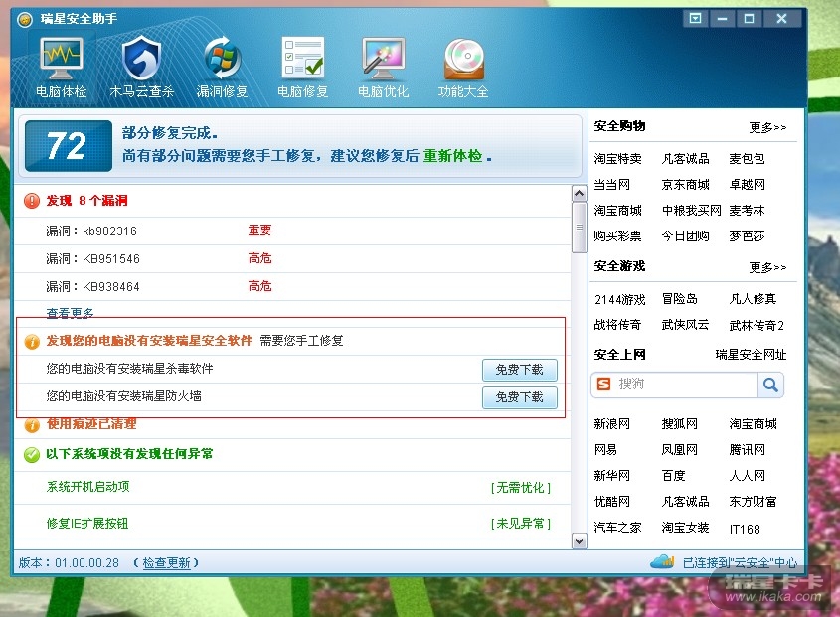Image resolution: width=840 pixels, height=617 pixels.
Task: Click the 已连接到"云安全"中心 status text
Action: point(740,563)
